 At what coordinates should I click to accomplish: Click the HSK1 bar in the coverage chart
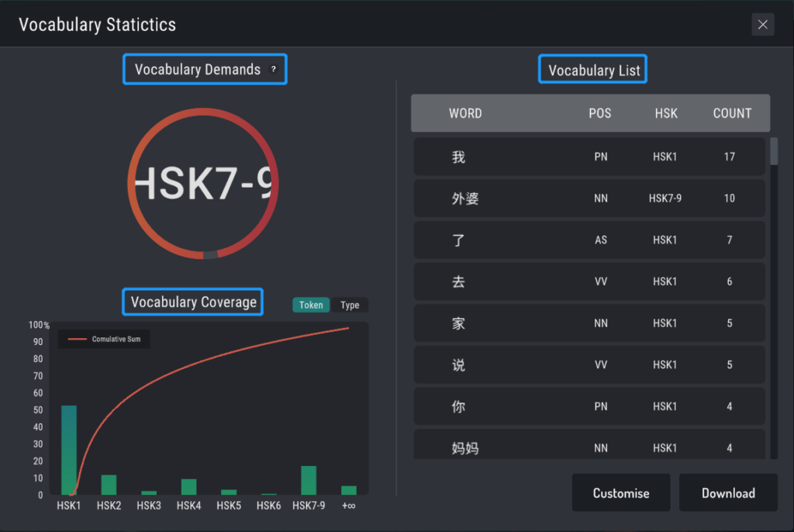[68, 450]
